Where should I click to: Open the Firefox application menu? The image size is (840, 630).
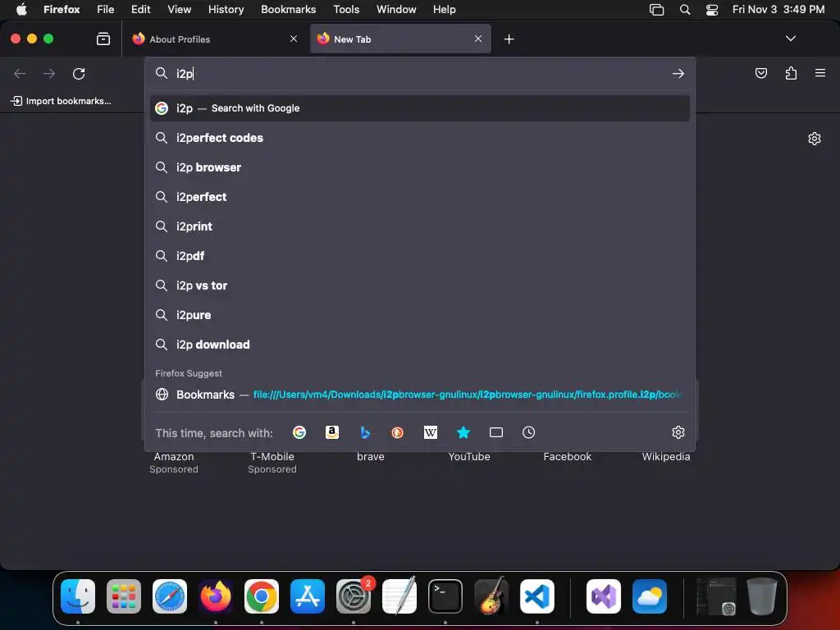(x=819, y=73)
